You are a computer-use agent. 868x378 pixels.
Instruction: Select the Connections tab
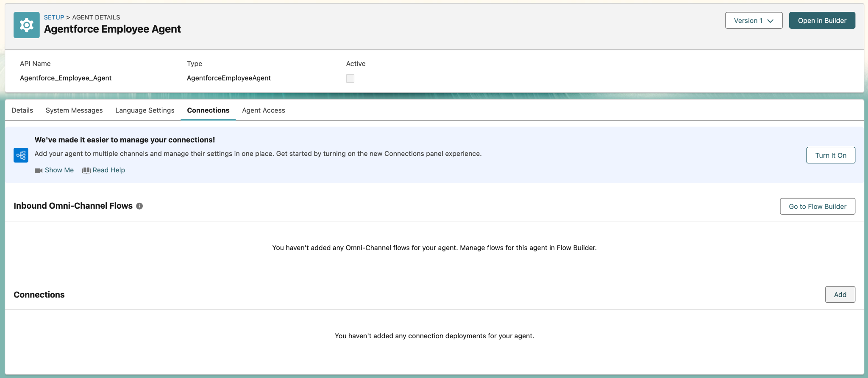click(x=208, y=110)
